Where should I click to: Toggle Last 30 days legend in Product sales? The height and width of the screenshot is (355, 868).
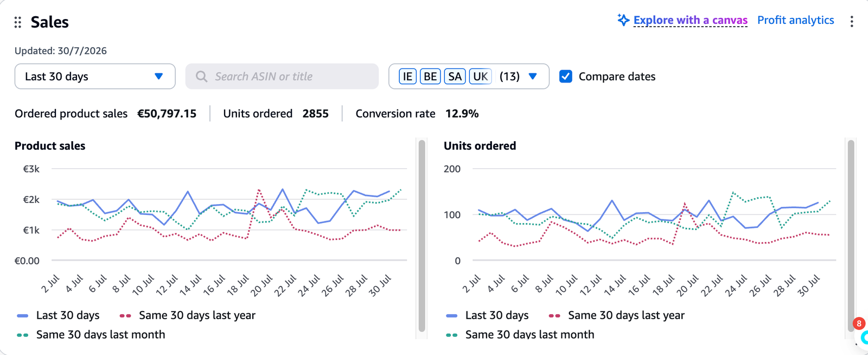[58, 315]
